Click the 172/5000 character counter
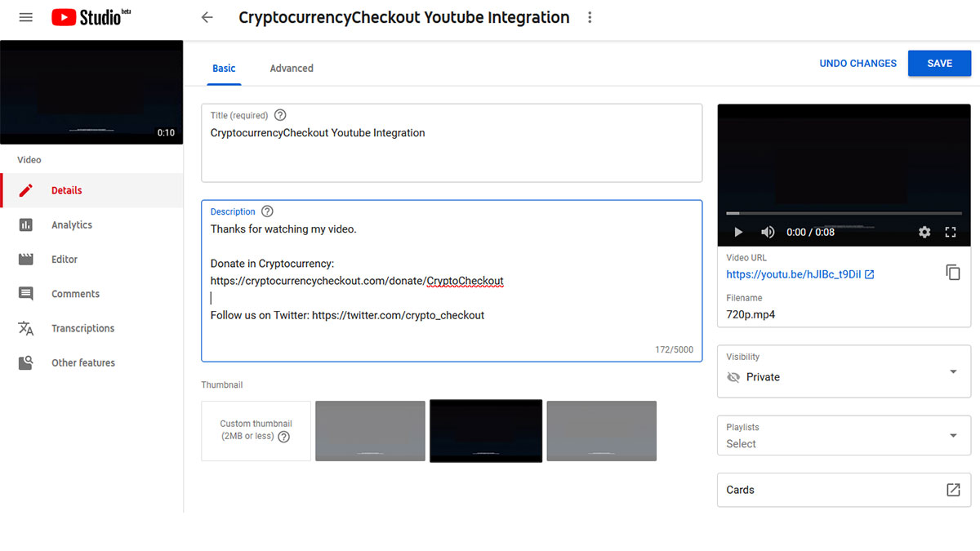Screen dimensions: 980x551 pos(674,349)
